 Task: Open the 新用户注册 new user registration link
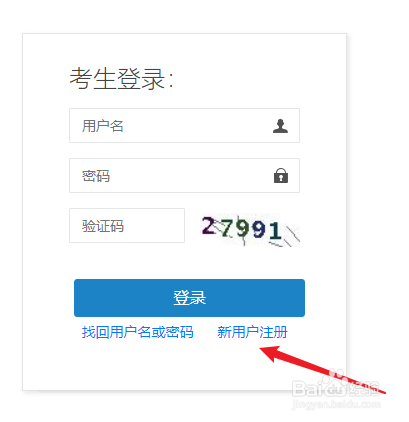pyautogui.click(x=252, y=332)
